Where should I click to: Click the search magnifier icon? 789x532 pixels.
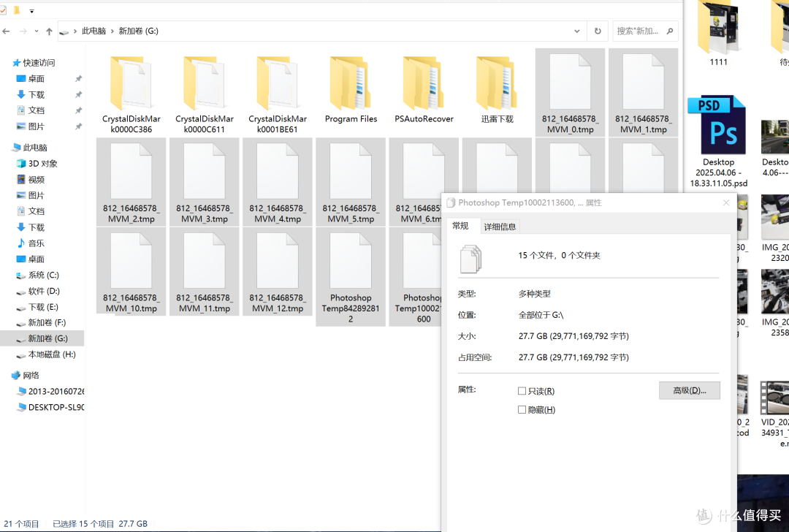click(670, 31)
